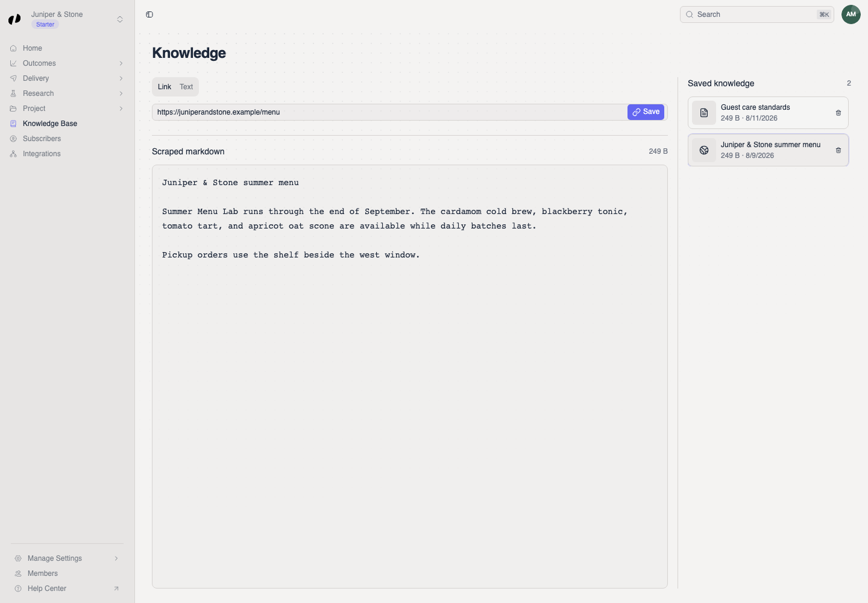Click the search magnifier icon
Screen dimensions: 868x603
click(690, 14)
